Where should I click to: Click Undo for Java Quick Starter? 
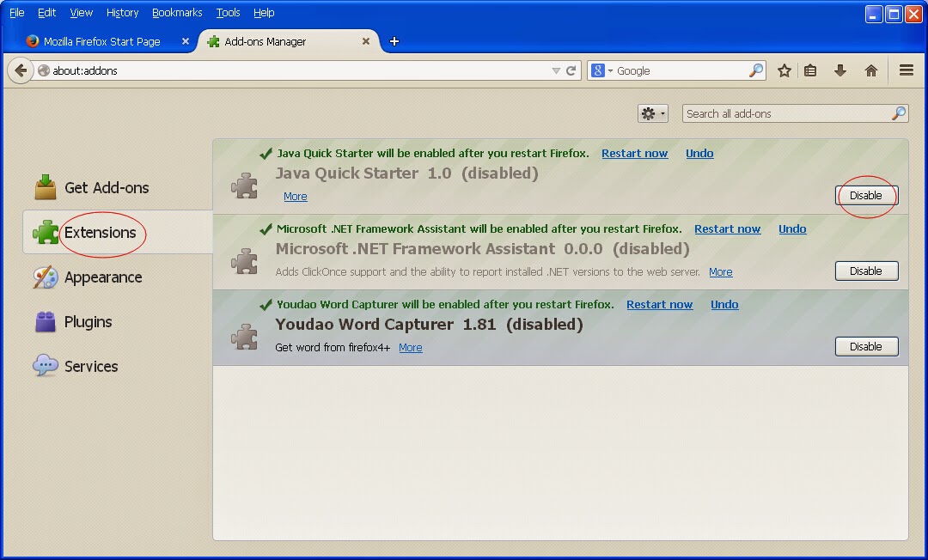tap(699, 153)
